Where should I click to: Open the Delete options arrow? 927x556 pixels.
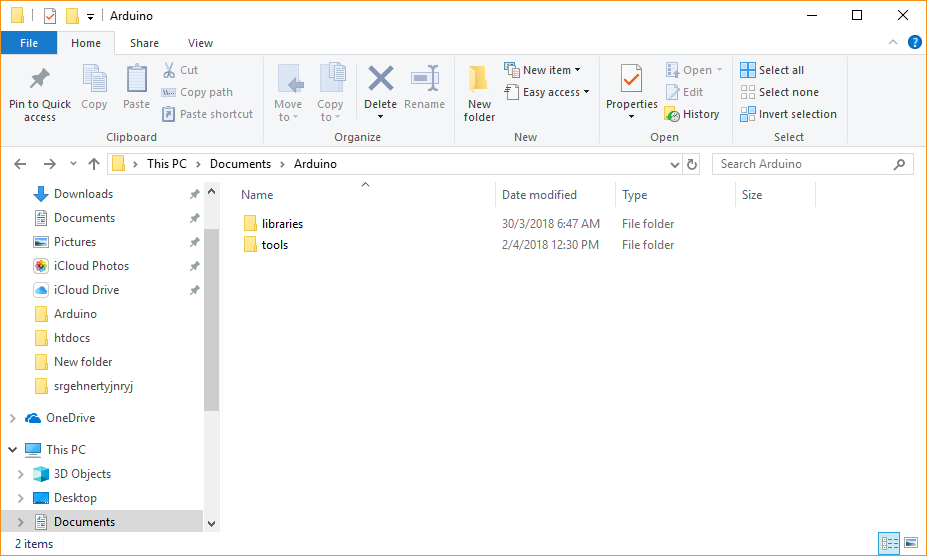(380, 117)
